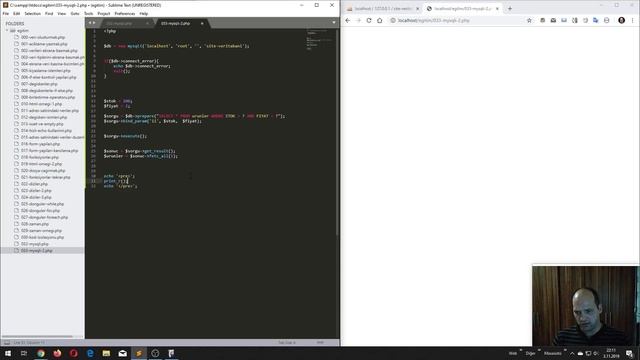The image size is (640, 360).
Task: Click taskbar clock and date
Action: (x=611, y=353)
